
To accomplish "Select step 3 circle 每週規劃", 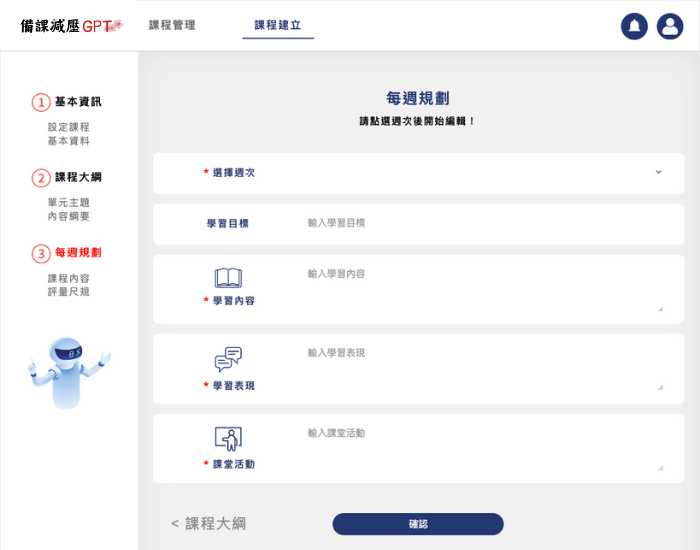I will (41, 253).
